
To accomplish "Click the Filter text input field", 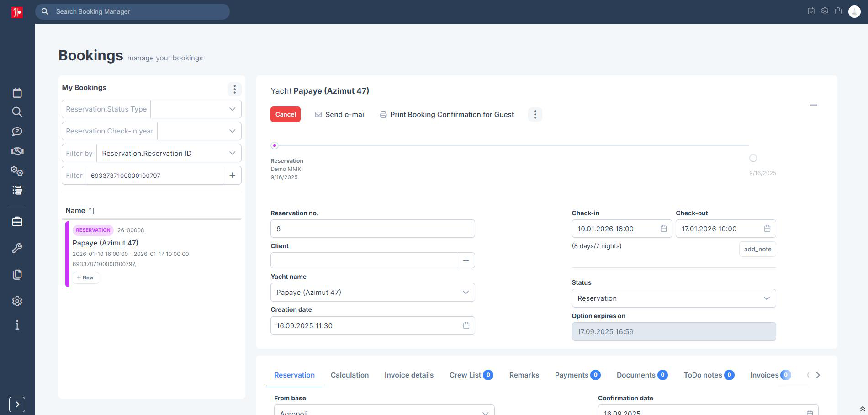I will tap(154, 176).
